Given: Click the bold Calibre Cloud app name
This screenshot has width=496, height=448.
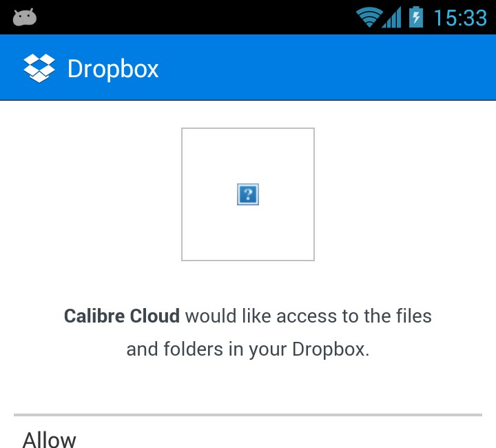Looking at the screenshot, I should click(x=122, y=316).
